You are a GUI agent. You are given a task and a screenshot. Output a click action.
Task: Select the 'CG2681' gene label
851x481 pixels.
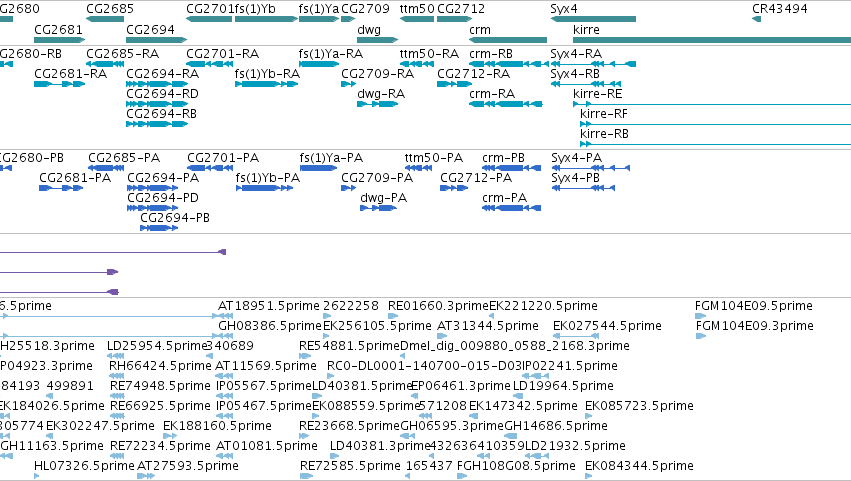(58, 30)
